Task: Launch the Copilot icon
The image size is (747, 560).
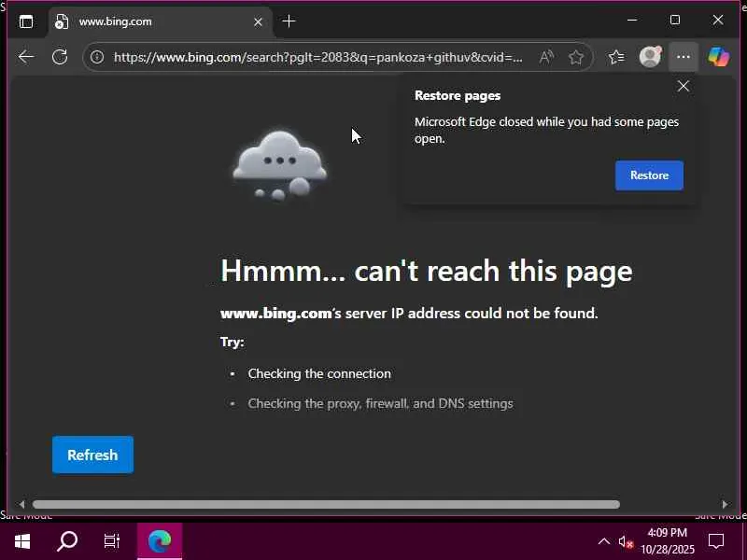Action: point(718,57)
